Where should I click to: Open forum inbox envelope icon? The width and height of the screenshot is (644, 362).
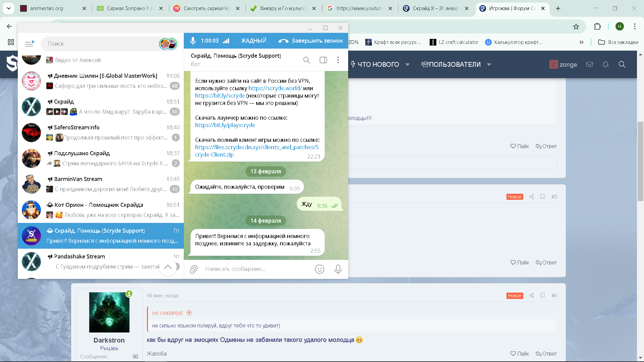tap(589, 64)
